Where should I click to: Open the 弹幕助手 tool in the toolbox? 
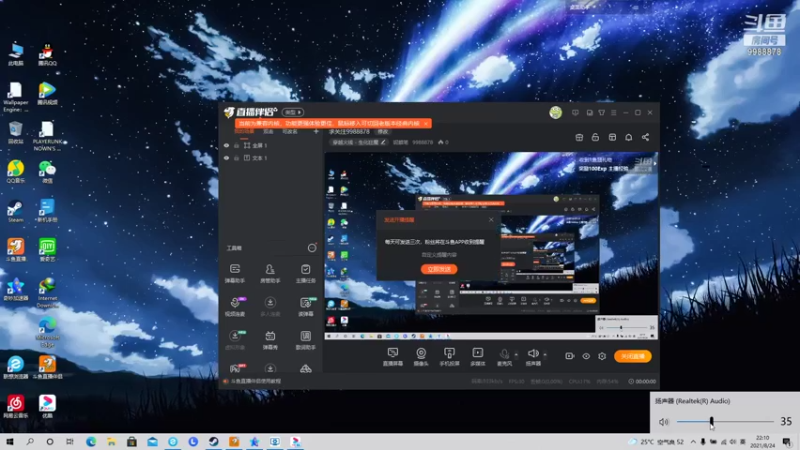tap(235, 273)
